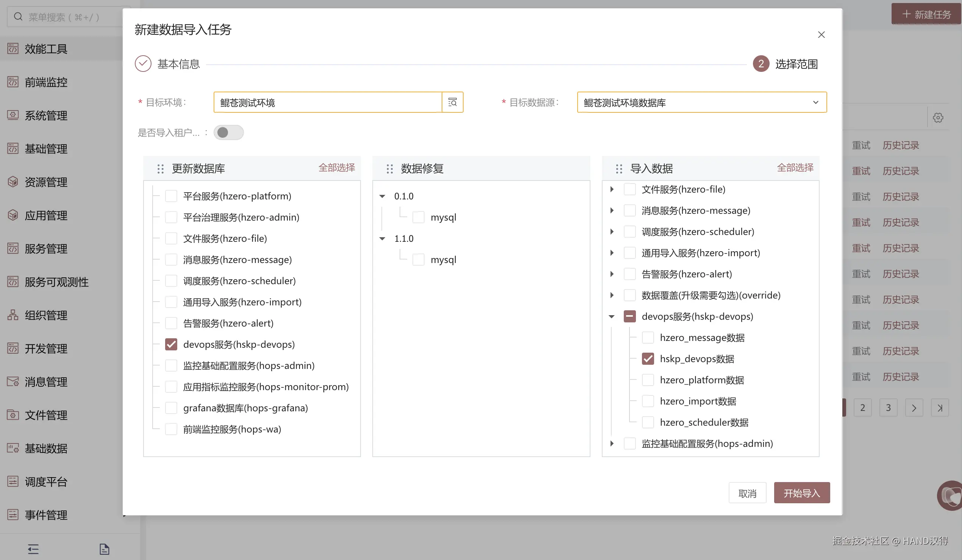The height and width of the screenshot is (560, 962).
Task: Click drag handle icon of 数据修复 panel
Action: [x=389, y=169]
